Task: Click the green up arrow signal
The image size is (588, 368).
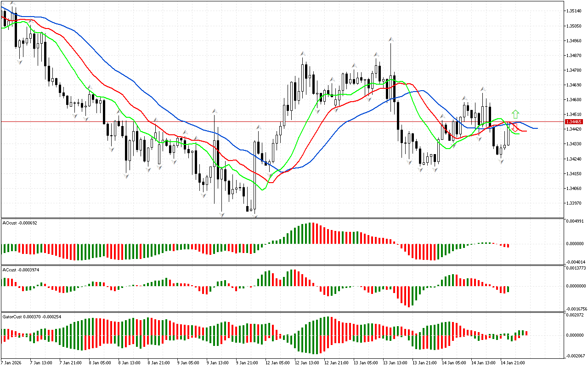Action: click(x=516, y=114)
